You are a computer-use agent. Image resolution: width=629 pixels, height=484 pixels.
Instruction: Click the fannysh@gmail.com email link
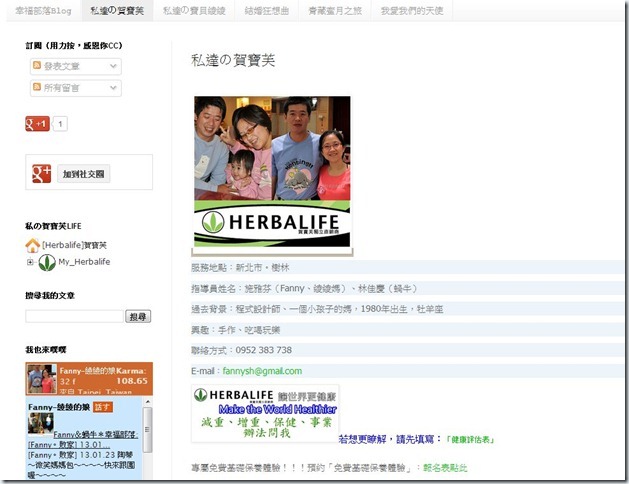(262, 371)
